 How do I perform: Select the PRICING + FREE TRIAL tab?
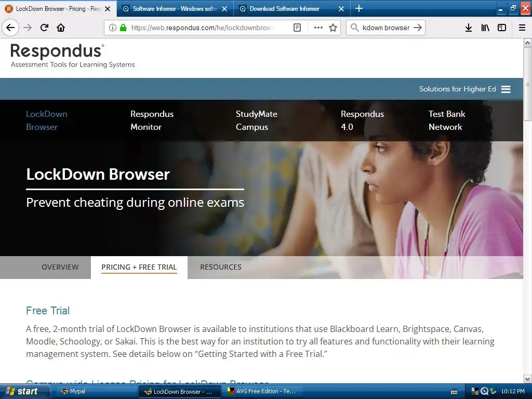tap(139, 267)
